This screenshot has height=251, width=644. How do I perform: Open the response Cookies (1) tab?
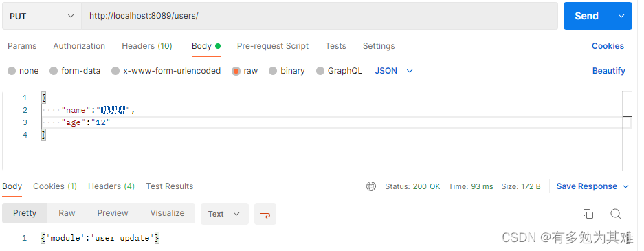point(55,186)
